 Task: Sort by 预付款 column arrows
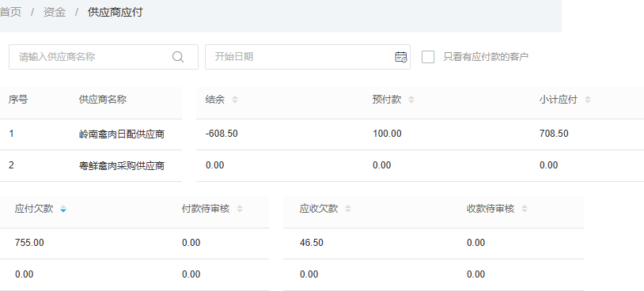pos(411,100)
